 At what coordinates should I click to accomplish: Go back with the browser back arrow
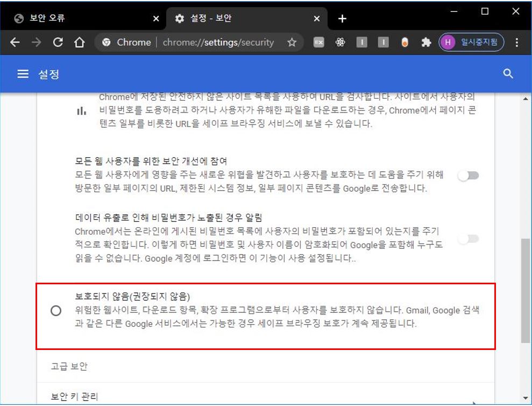(x=15, y=42)
